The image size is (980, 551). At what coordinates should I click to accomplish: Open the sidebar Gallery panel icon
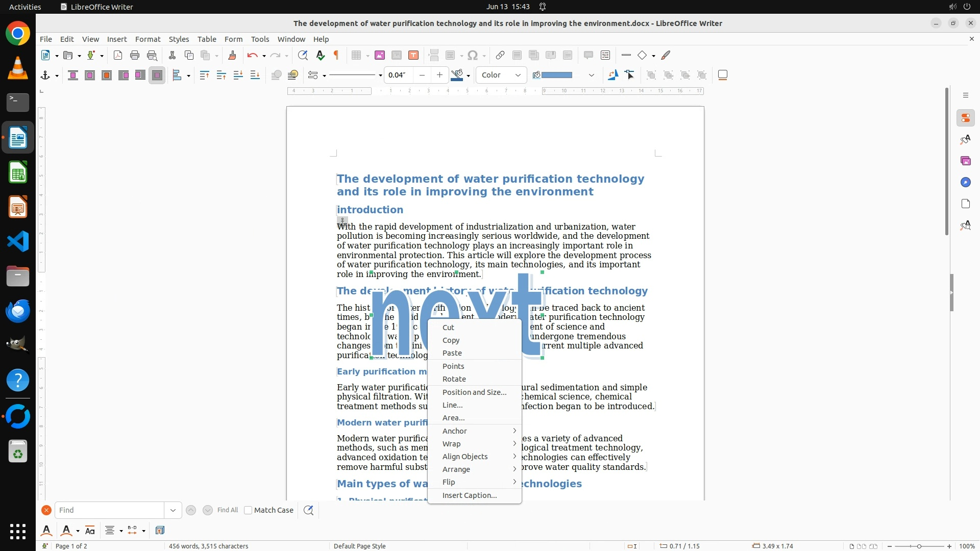point(965,161)
